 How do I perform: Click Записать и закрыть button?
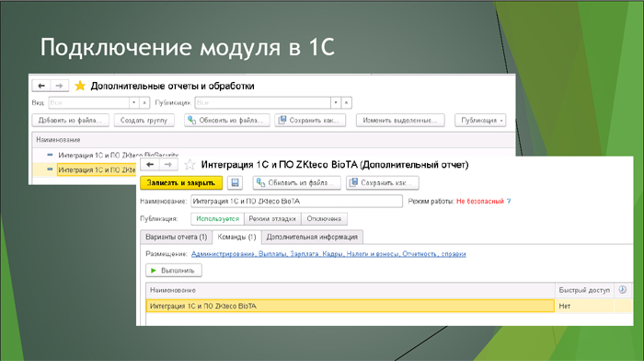(x=181, y=183)
